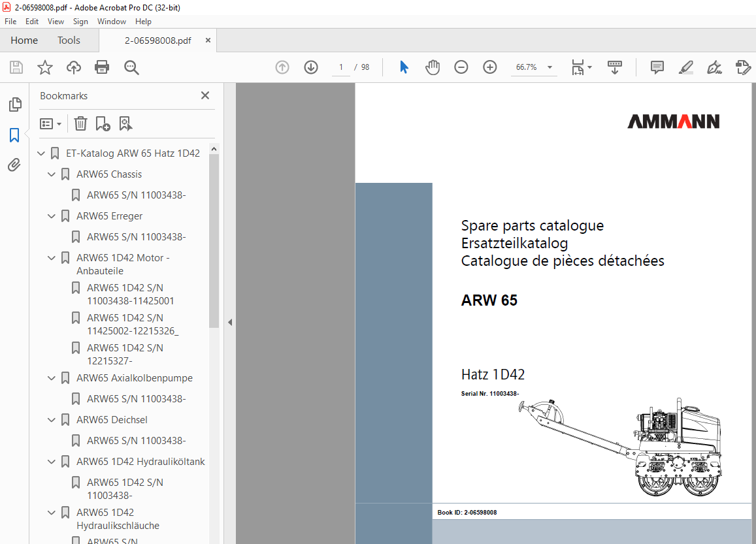Viewport: 756px width, 544px height.
Task: Click the page number input field
Action: point(341,67)
